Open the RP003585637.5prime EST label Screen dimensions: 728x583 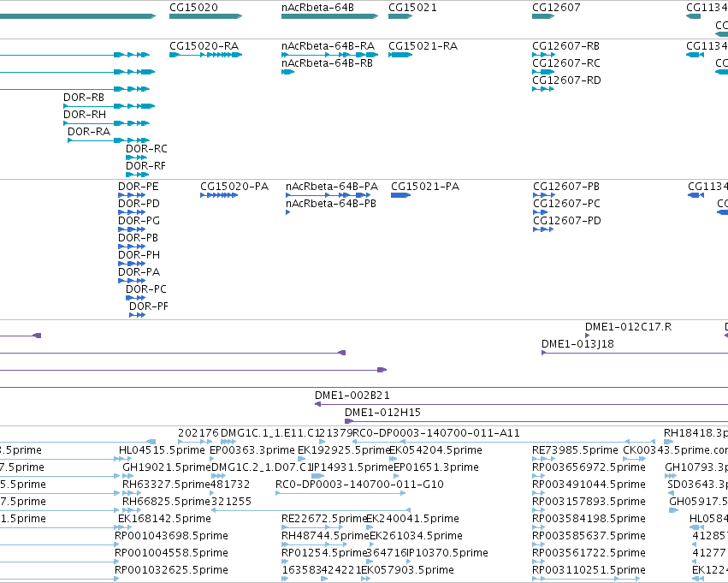(x=589, y=537)
